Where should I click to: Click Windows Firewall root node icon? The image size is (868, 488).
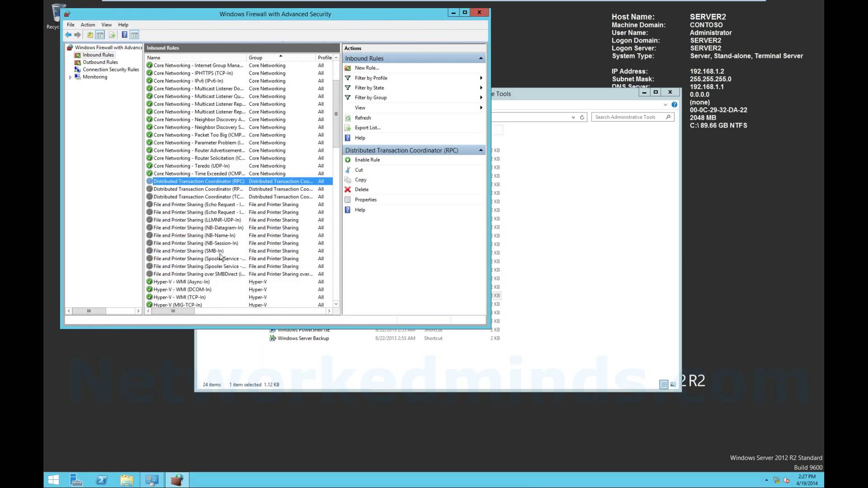(x=70, y=47)
